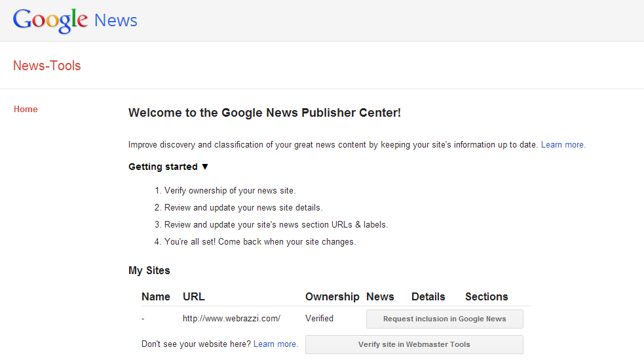
Task: Click step about news section URLs & labels
Action: click(276, 225)
